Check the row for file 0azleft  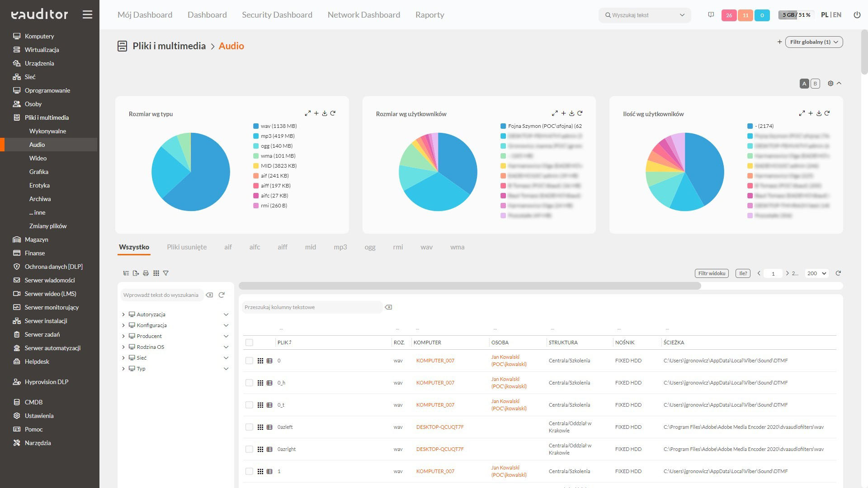point(249,427)
